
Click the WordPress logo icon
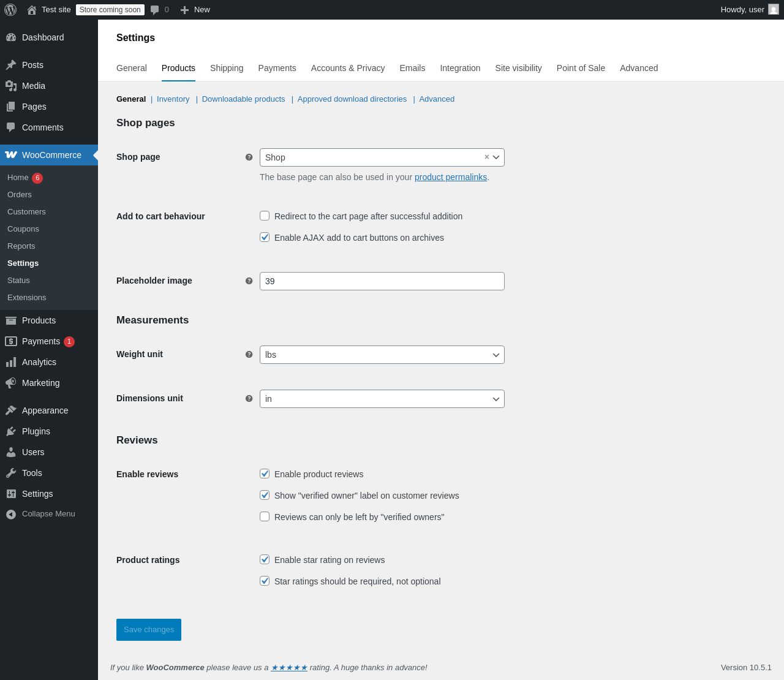coord(10,10)
